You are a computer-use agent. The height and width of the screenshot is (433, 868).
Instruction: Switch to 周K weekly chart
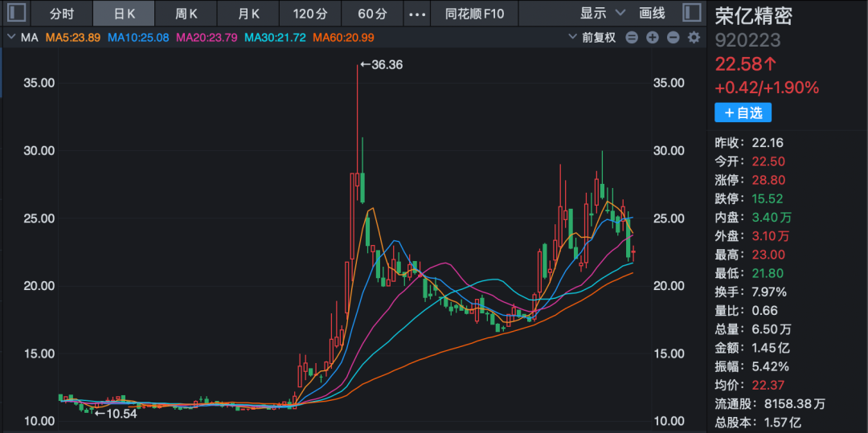click(x=187, y=14)
